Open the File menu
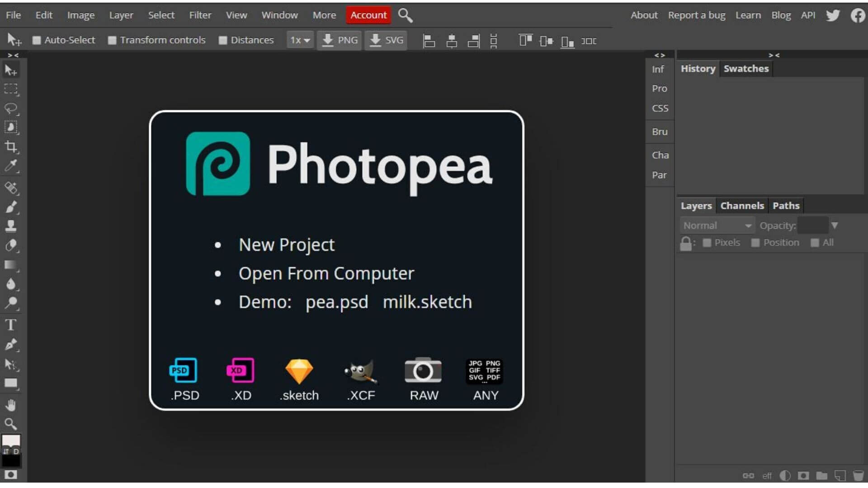868x488 pixels. [x=13, y=15]
